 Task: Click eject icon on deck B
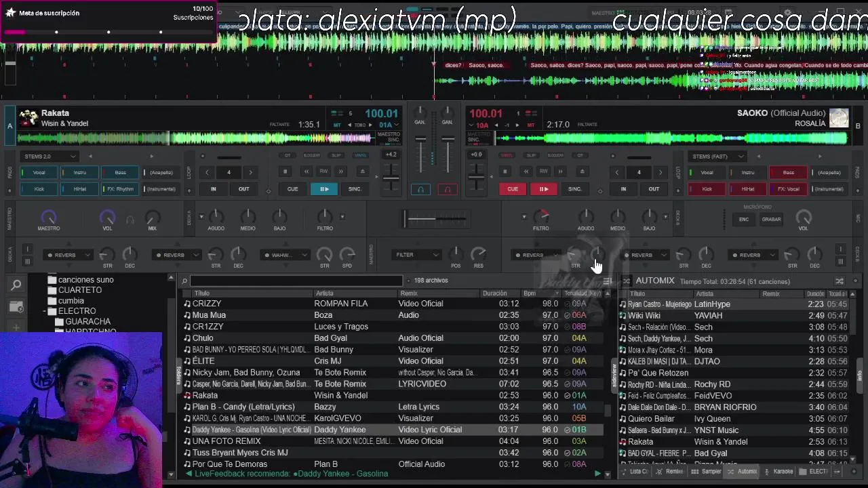tap(582, 171)
